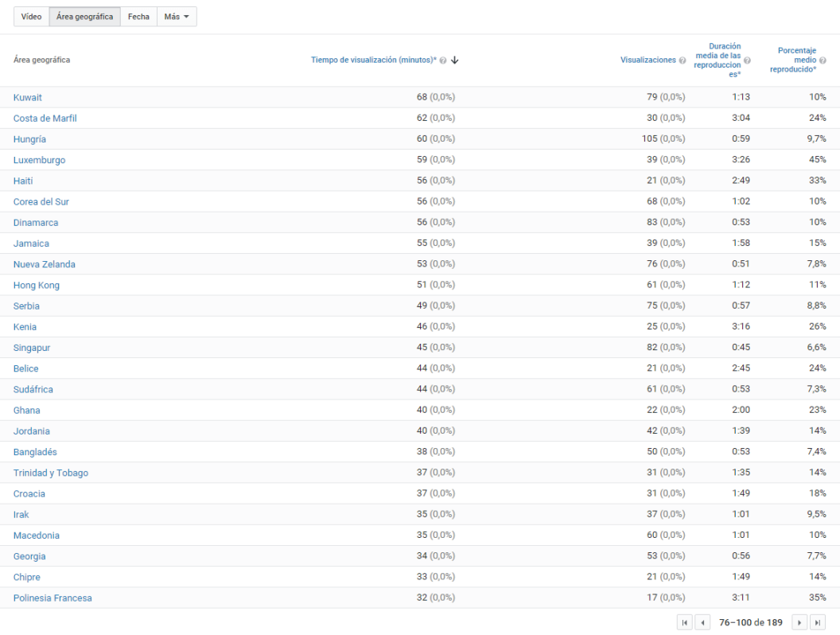Viewport: 840px width, 635px height.
Task: Go to next page of results
Action: pyautogui.click(x=799, y=622)
